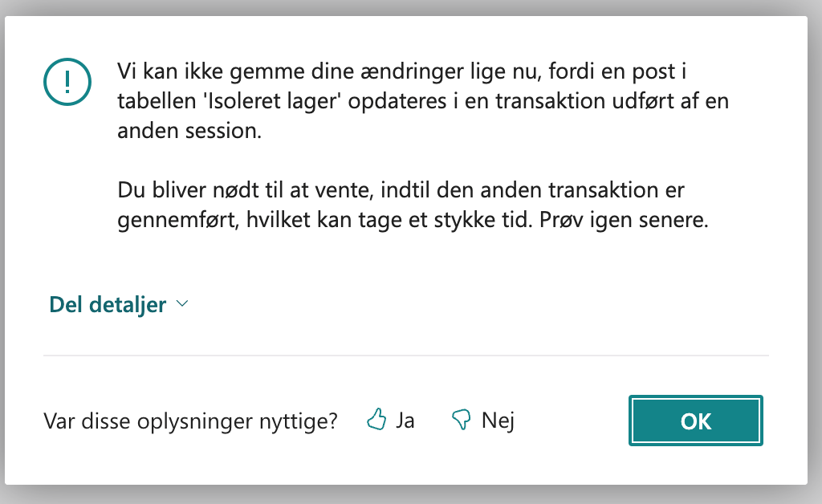Click the "Var disse oplysninger nyttige?" question text
The height and width of the screenshot is (504, 822).
click(x=190, y=421)
